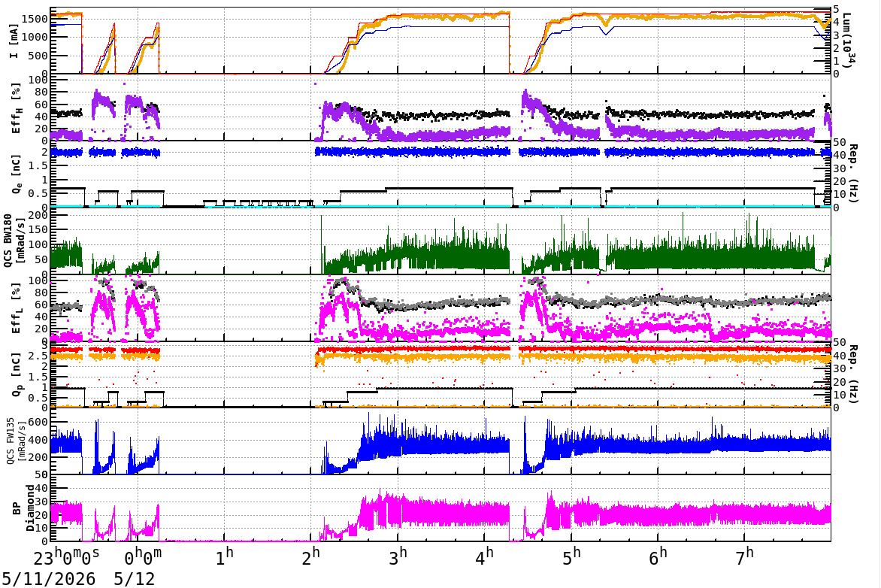Click the '4h' time tick label
This screenshot has width=881, height=588.
[x=484, y=557]
